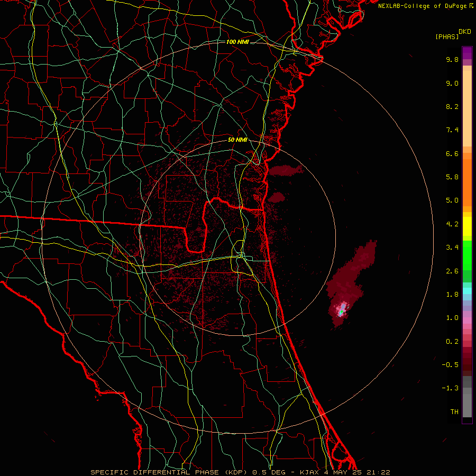
Task: Click the [PHAS] label above the color bar
Action: pos(447,37)
